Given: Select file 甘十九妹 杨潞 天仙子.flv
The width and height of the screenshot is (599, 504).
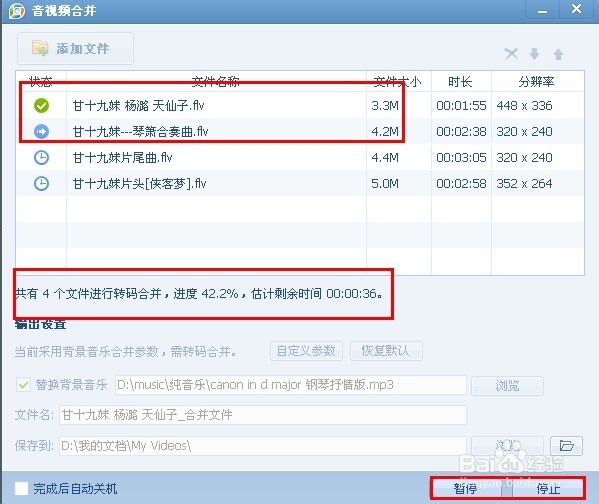Looking at the screenshot, I should click(x=139, y=105).
